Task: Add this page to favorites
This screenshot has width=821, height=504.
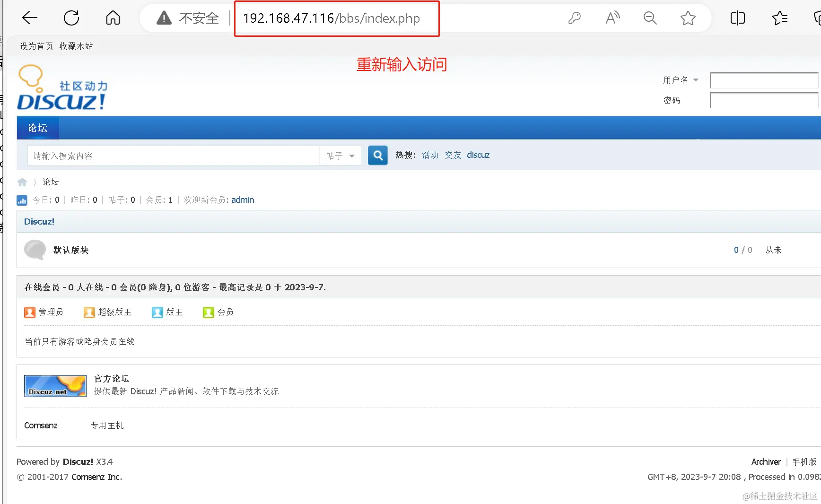Action: 688,18
